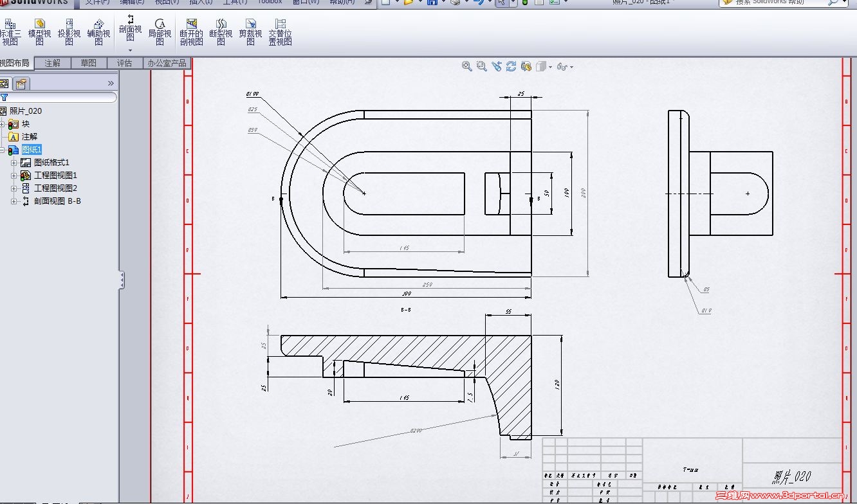Click the 120 dimension in section view

click(x=557, y=384)
